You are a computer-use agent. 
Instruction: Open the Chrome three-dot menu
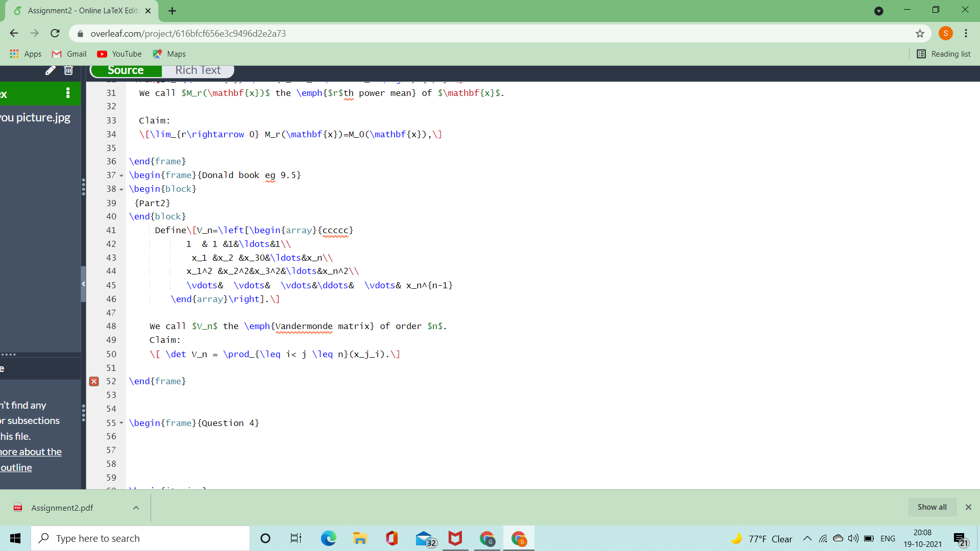pos(966,33)
